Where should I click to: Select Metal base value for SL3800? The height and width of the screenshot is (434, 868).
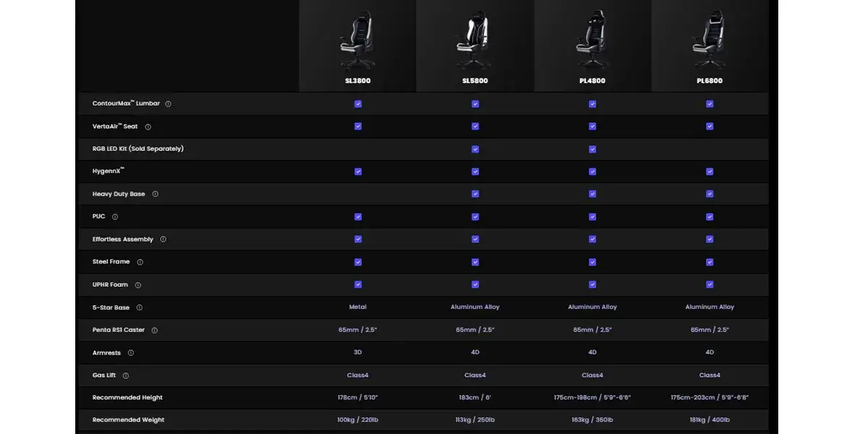(x=357, y=307)
